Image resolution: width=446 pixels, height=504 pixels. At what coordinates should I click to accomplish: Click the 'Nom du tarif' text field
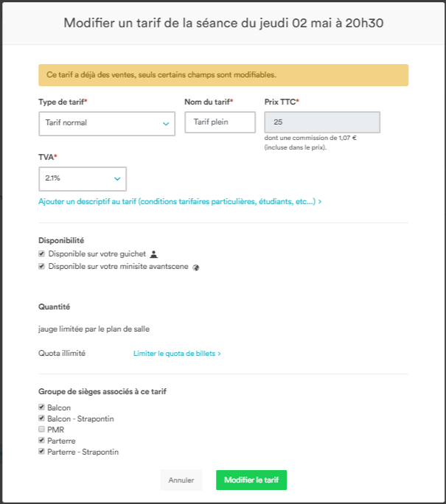coord(220,122)
